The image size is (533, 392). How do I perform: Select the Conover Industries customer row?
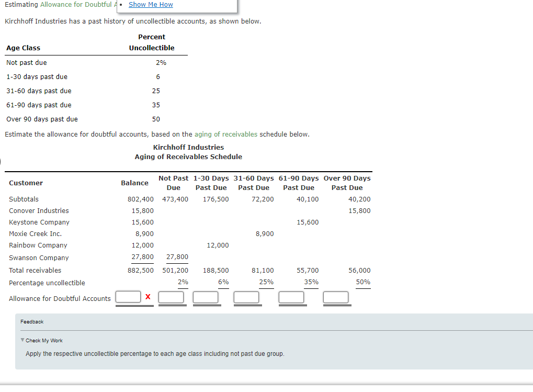[x=38, y=210]
